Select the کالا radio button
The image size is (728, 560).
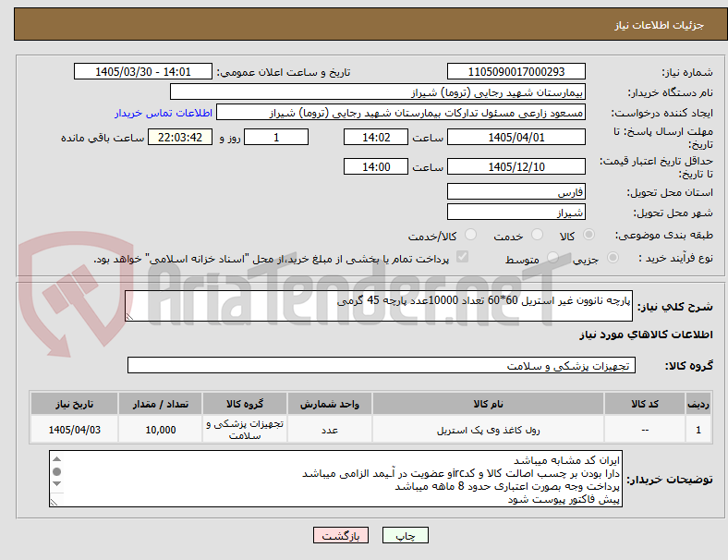tap(588, 235)
